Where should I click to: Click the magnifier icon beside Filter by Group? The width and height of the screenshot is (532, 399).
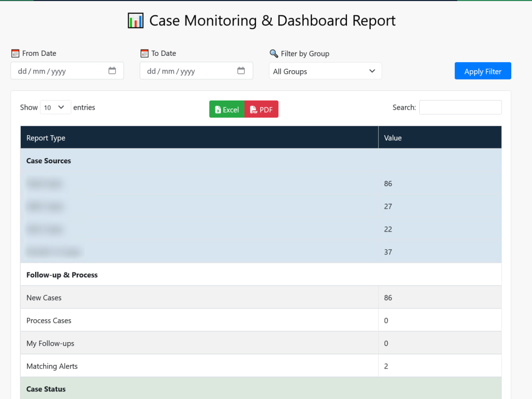[x=274, y=53]
